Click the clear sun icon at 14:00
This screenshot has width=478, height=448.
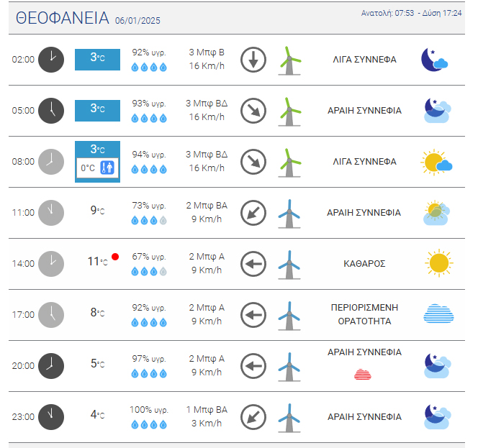(438, 263)
